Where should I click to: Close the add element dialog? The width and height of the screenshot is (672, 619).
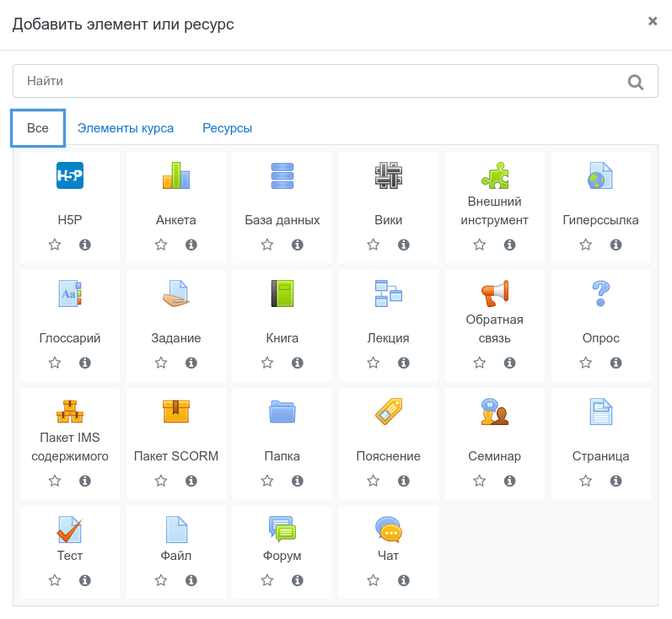653,21
